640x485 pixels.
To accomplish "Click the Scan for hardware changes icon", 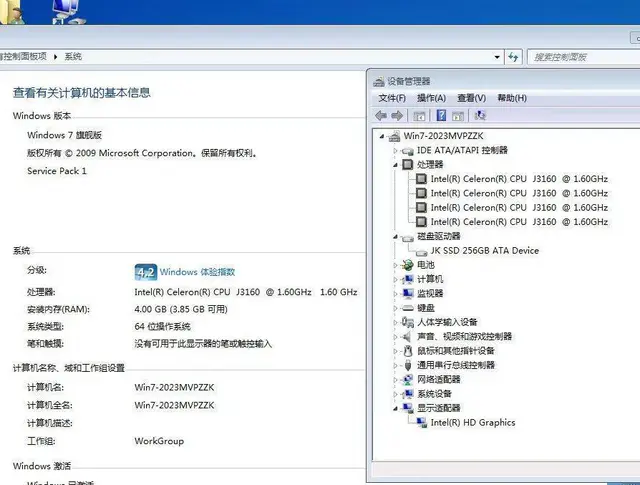I will click(x=480, y=116).
